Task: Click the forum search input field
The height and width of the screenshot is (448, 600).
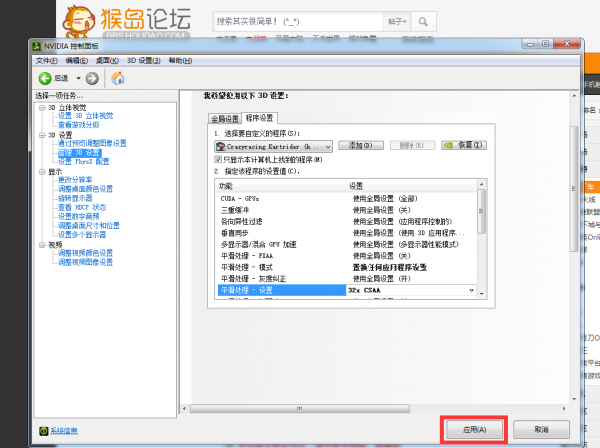Action: pos(298,22)
